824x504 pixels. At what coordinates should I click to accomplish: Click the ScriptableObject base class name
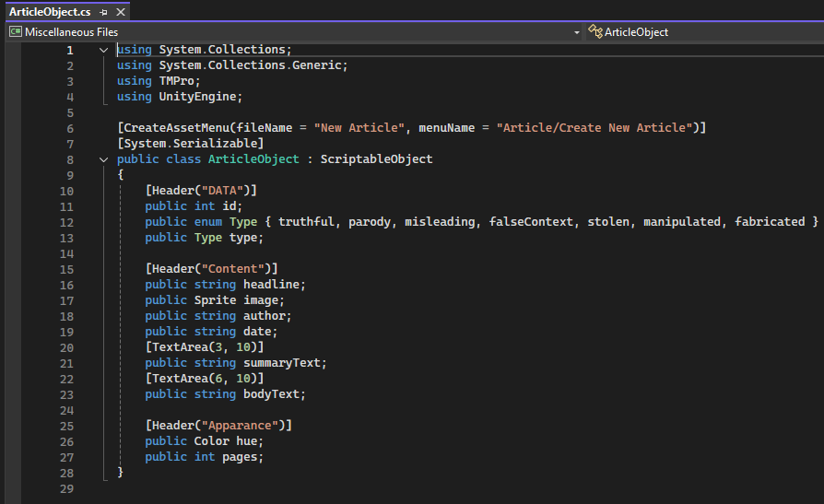[376, 159]
